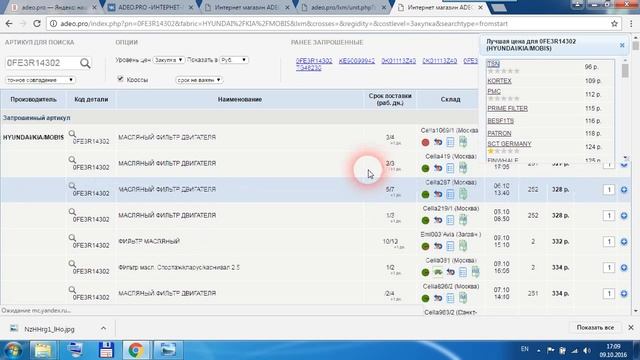Add Cella287 item to cart with plus button
This screenshot has height=360, width=640.
[624, 190]
